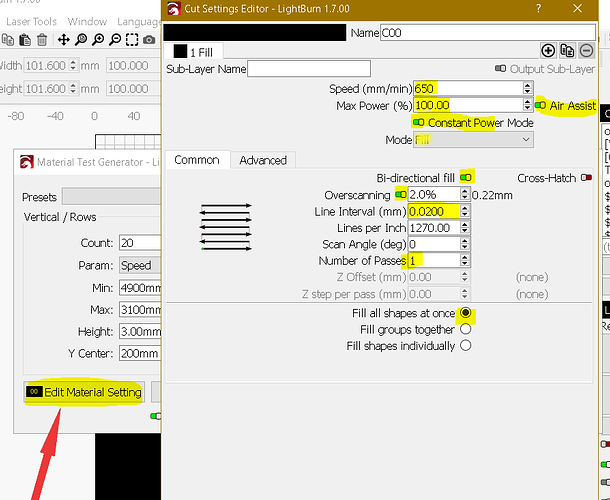This screenshot has height=500, width=610.
Task: Click the Line Interval input field
Action: (434, 211)
